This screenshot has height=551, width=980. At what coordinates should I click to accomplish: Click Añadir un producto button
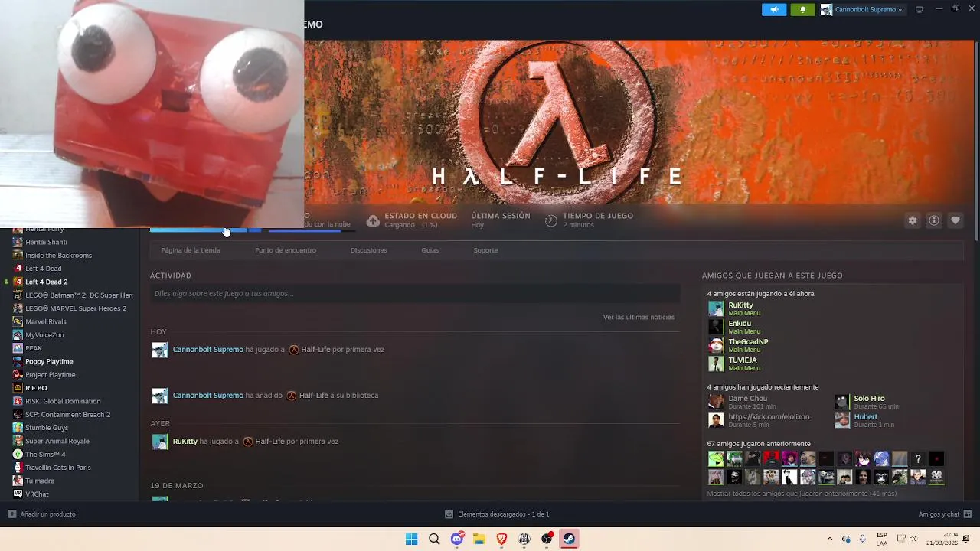point(41,514)
